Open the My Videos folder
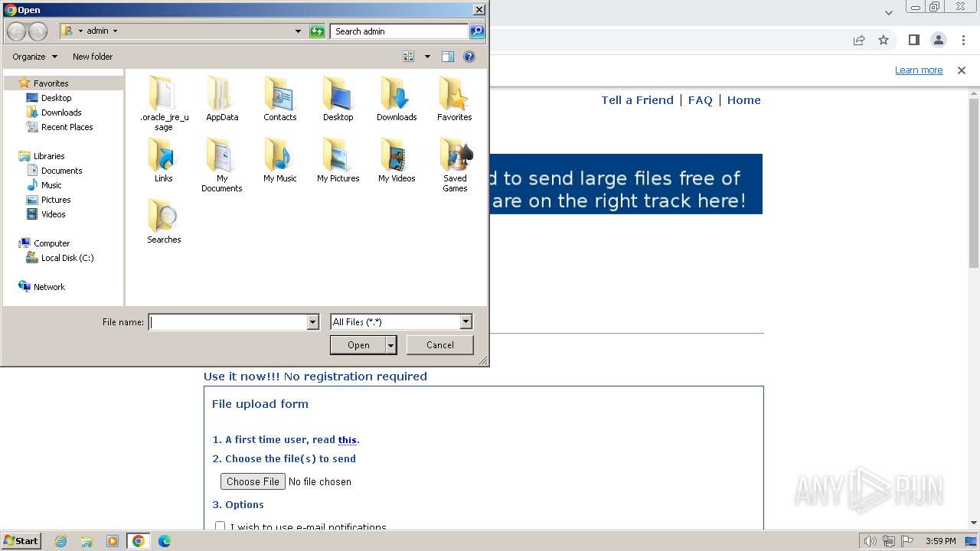The height and width of the screenshot is (551, 980). [397, 159]
